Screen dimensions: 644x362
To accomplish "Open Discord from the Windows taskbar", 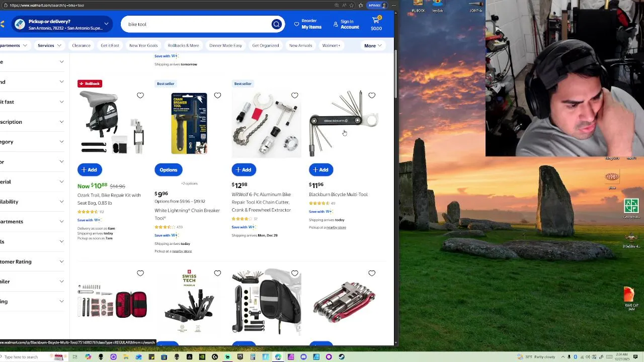I will pos(303,357).
